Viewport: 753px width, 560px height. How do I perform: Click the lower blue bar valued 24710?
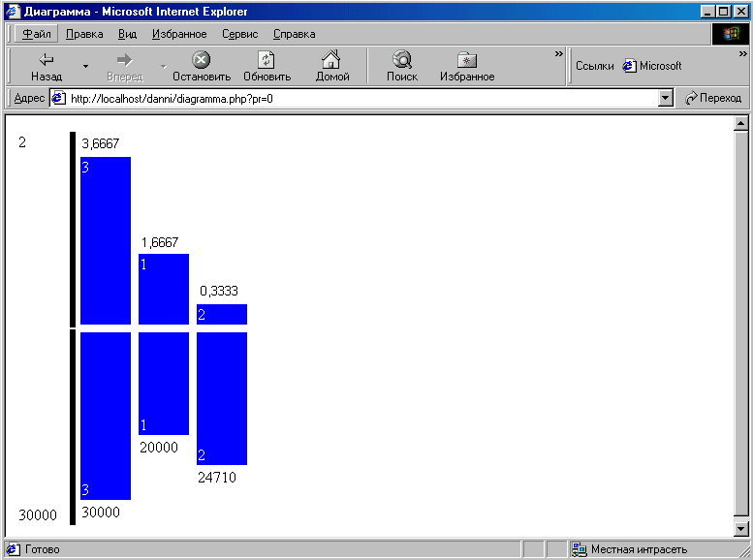click(x=221, y=398)
